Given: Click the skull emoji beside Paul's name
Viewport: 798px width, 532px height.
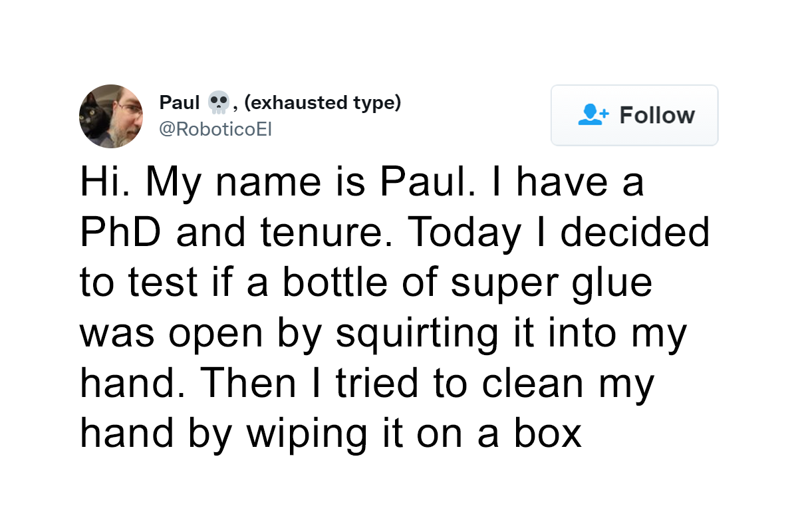Looking at the screenshot, I should coord(218,103).
